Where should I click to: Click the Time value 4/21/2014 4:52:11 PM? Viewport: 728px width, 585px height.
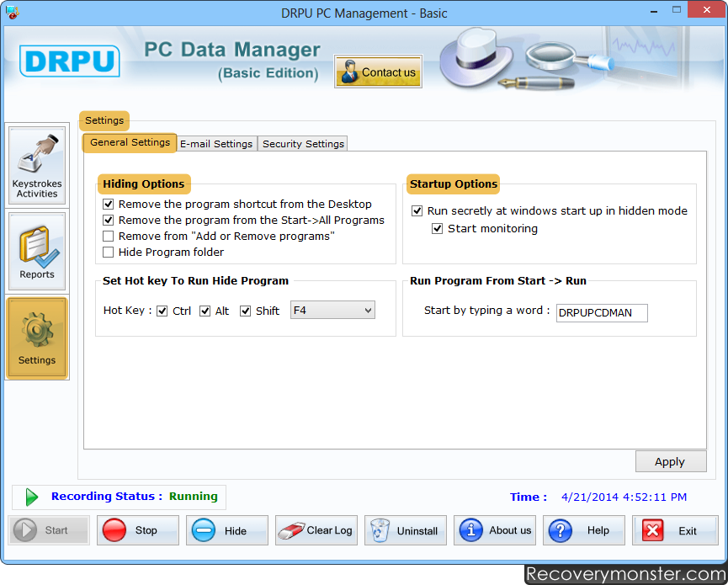(624, 497)
